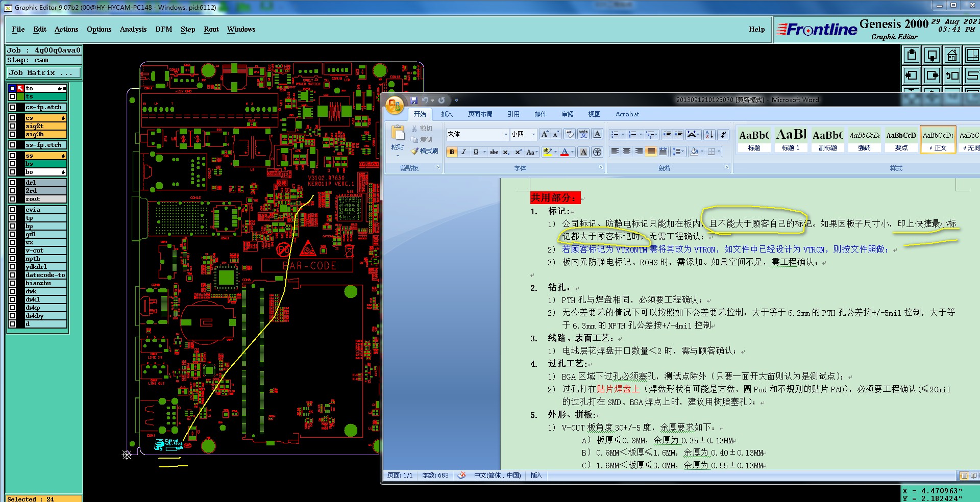Screen dimensions: 980x502
Task: Apply superscript formatting in Word
Action: click(x=518, y=152)
